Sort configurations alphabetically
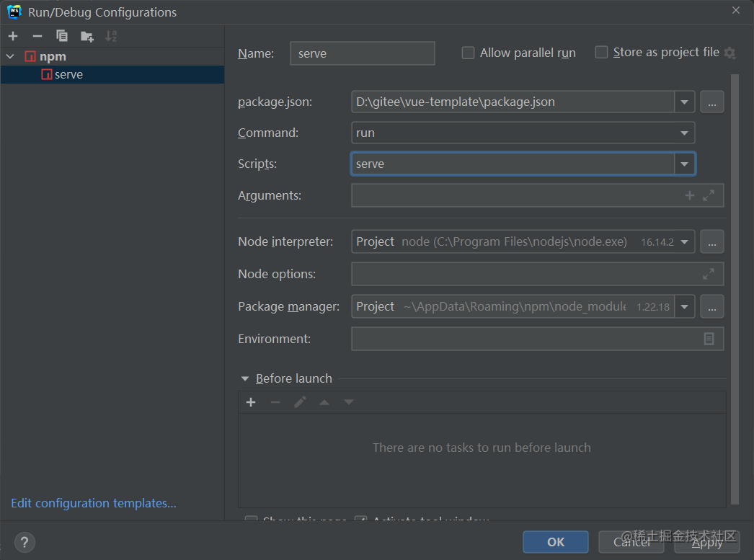The image size is (754, 560). pyautogui.click(x=111, y=36)
